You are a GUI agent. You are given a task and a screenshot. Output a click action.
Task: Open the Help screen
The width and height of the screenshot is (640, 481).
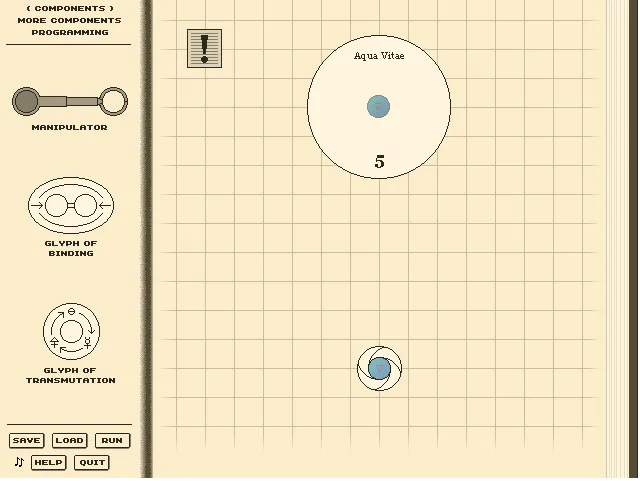49,463
